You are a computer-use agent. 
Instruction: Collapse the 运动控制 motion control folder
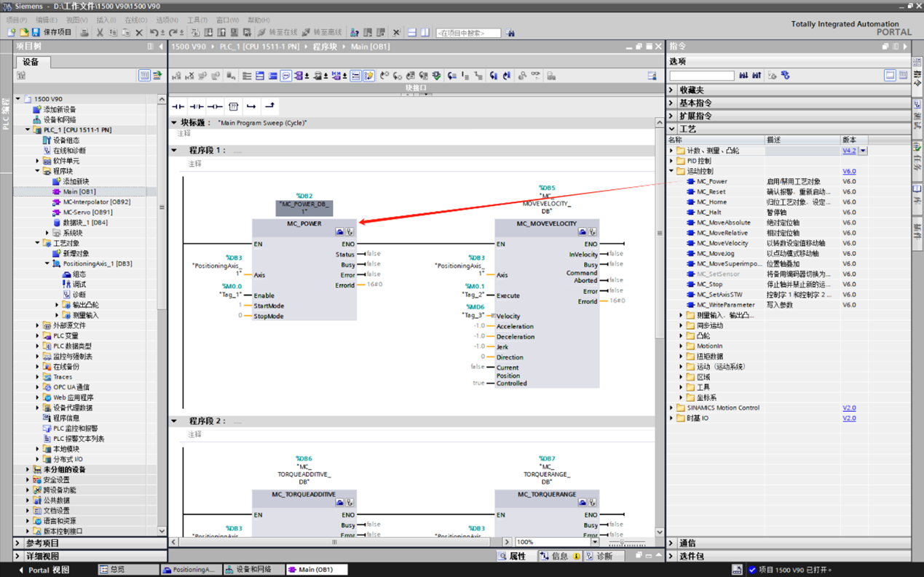tap(671, 172)
